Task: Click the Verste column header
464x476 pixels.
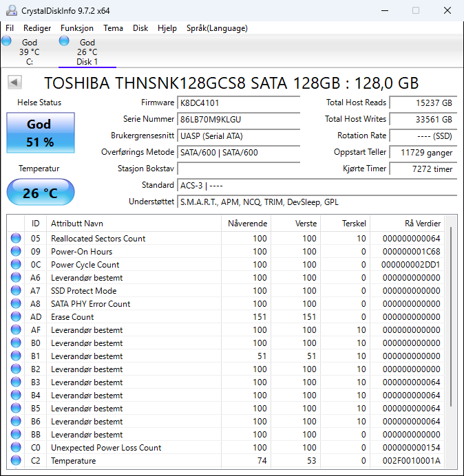Action: point(295,224)
